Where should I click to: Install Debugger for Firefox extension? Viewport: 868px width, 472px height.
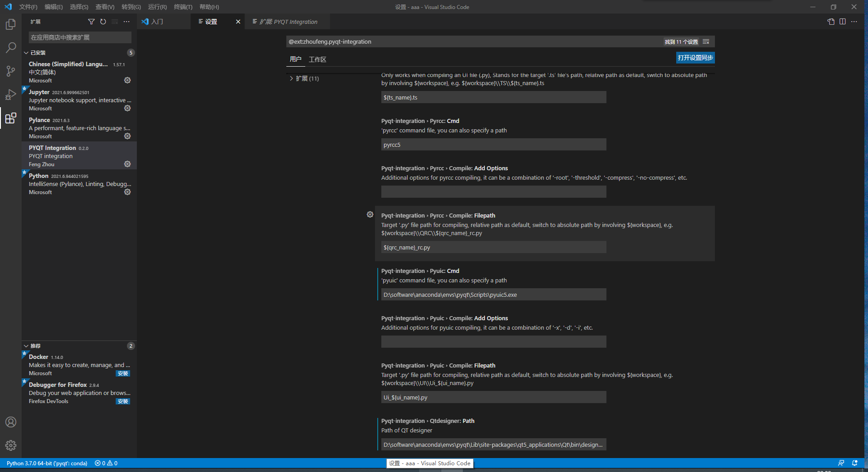pos(123,401)
